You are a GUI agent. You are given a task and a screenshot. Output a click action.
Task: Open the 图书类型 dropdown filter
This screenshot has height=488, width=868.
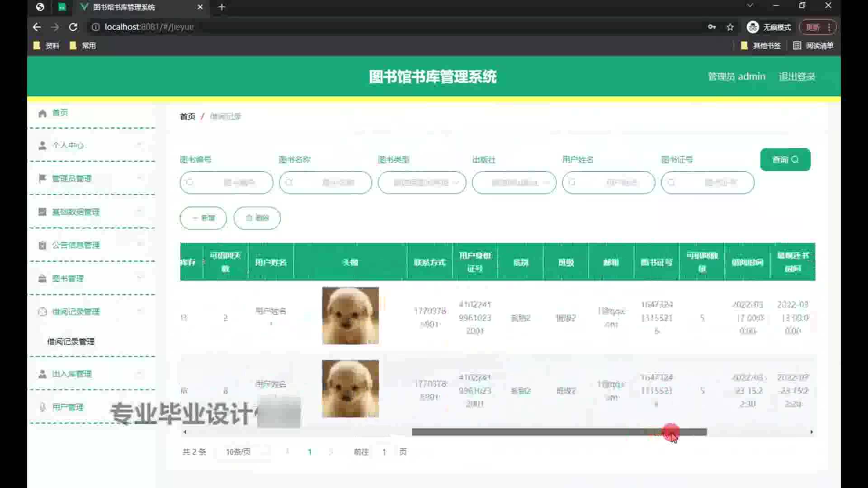click(422, 183)
